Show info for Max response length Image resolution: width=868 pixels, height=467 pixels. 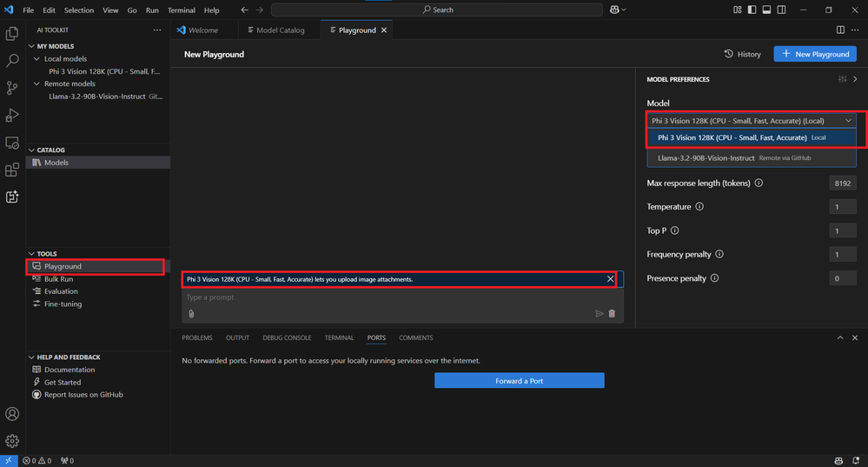pyautogui.click(x=759, y=183)
